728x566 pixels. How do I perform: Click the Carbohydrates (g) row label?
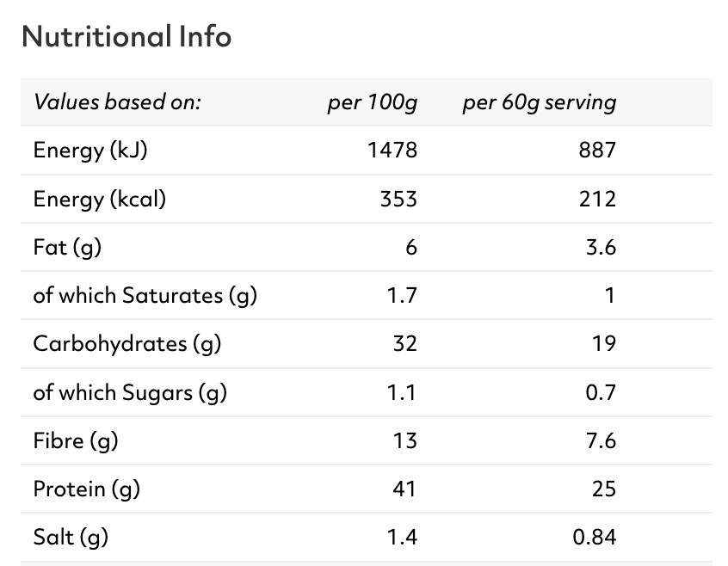126,344
